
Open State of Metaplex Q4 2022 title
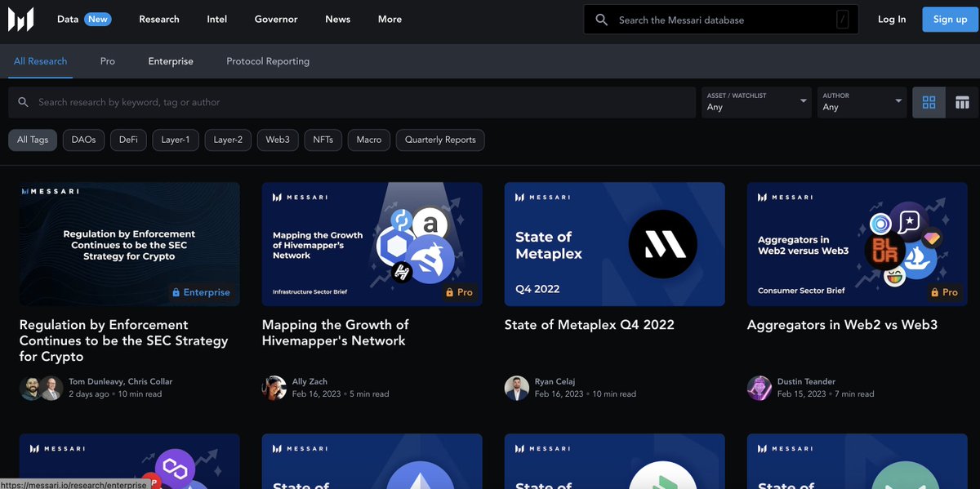tap(590, 325)
